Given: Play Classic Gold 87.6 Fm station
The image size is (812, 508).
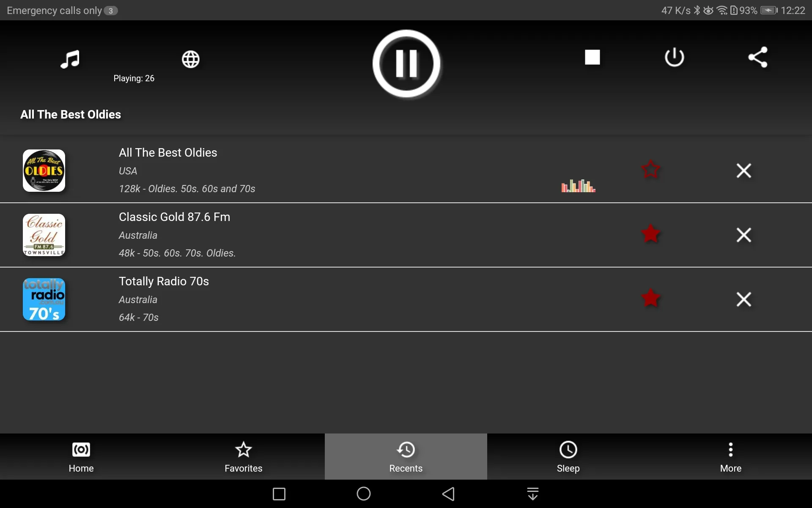Looking at the screenshot, I should (x=174, y=234).
